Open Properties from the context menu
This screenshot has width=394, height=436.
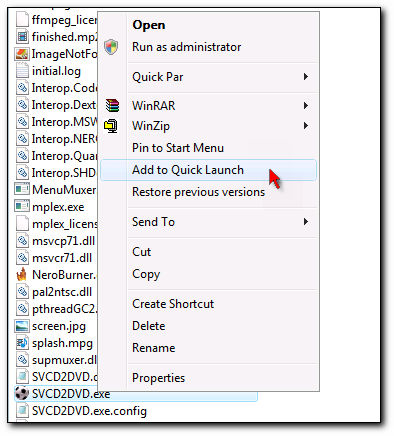click(158, 378)
